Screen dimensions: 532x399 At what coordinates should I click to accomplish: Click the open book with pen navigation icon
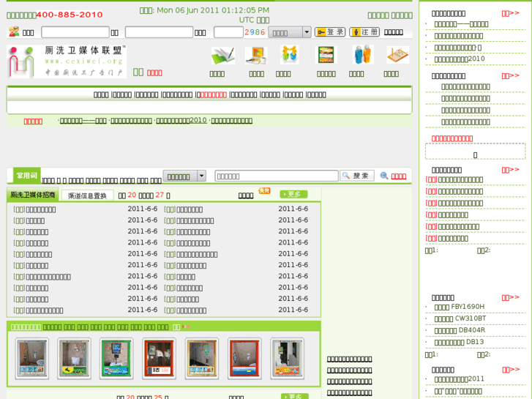pos(222,56)
